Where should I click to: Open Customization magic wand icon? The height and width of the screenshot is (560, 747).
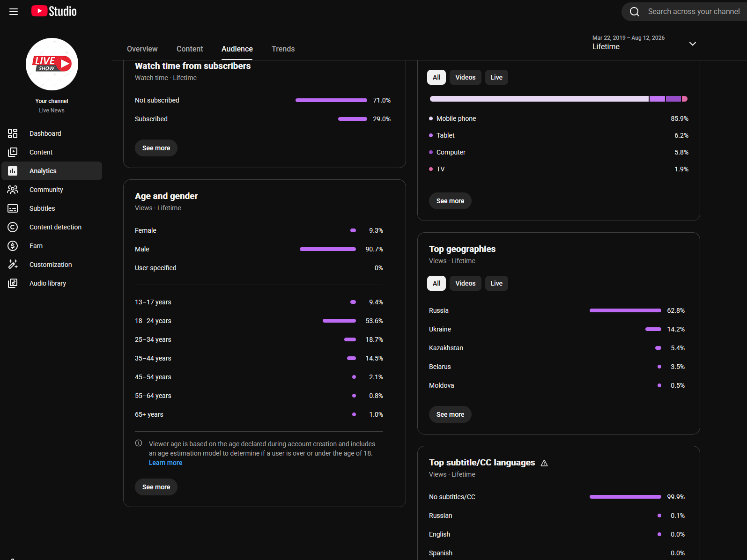[x=13, y=265]
